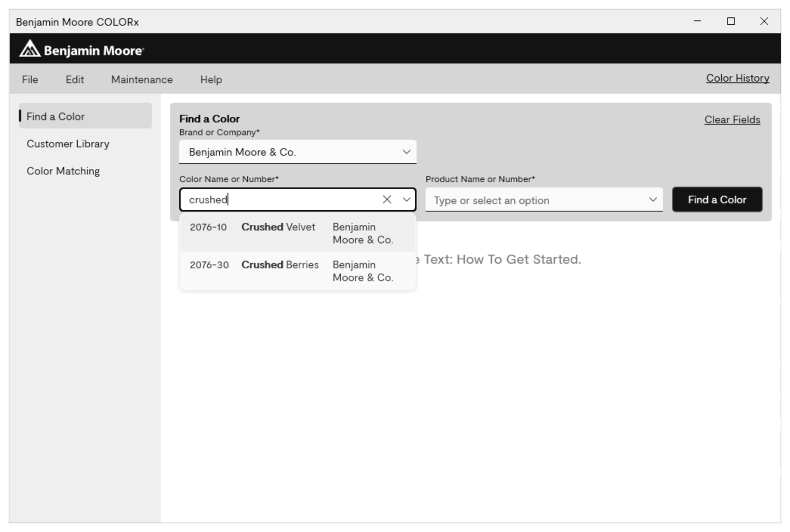Open the Edit menu
Screen dimensions: 790x532
coord(74,79)
